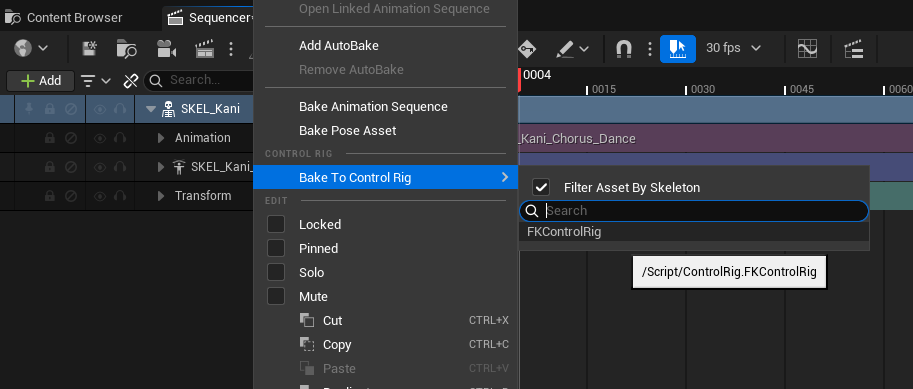This screenshot has width=913, height=389.
Task: Click the folder browse-to-asset icon
Action: (x=126, y=48)
